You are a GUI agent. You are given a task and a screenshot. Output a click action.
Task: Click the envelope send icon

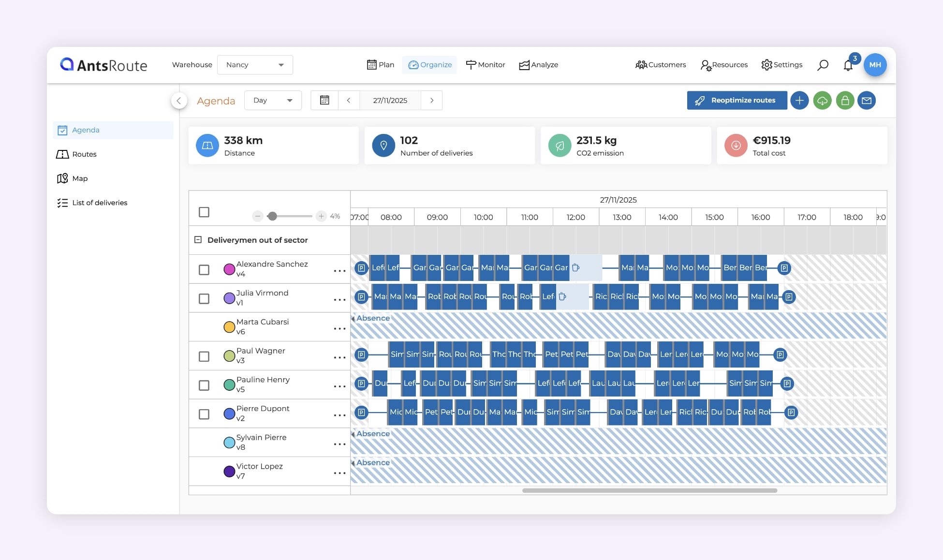867,101
